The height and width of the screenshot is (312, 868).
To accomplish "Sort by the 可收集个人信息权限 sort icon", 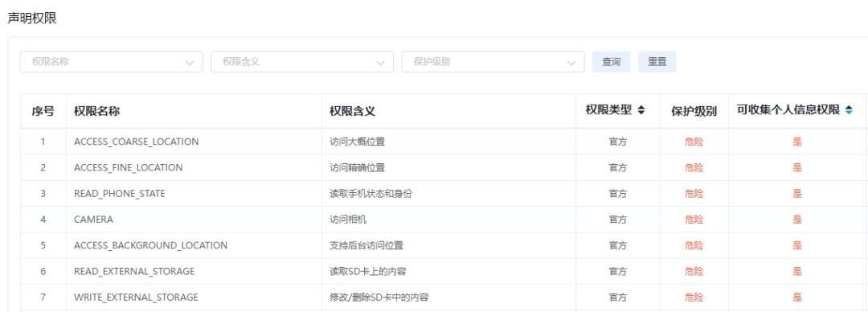I will (x=850, y=110).
